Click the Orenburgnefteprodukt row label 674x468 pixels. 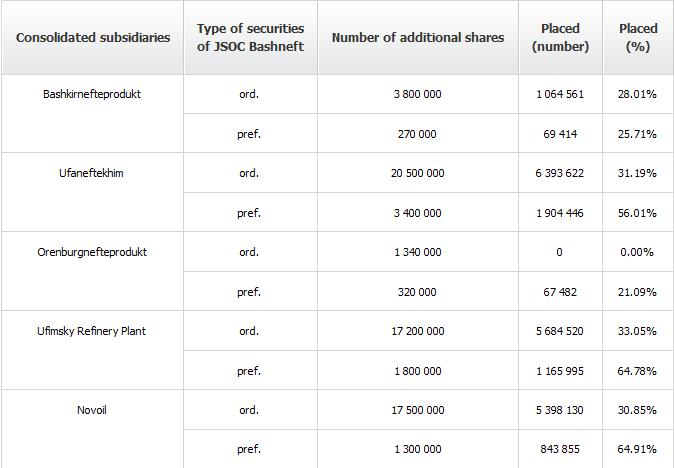tap(92, 252)
